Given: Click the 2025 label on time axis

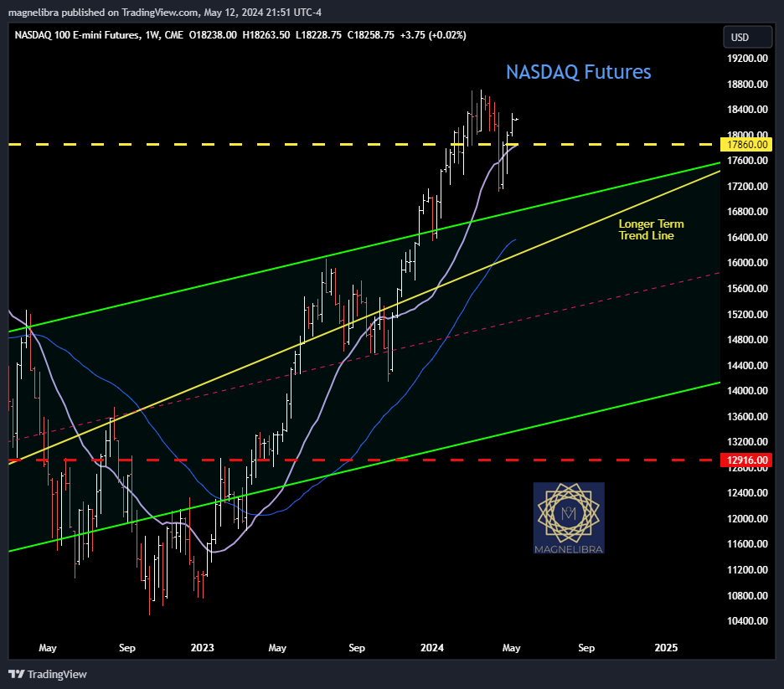Looking at the screenshot, I should 667,647.
